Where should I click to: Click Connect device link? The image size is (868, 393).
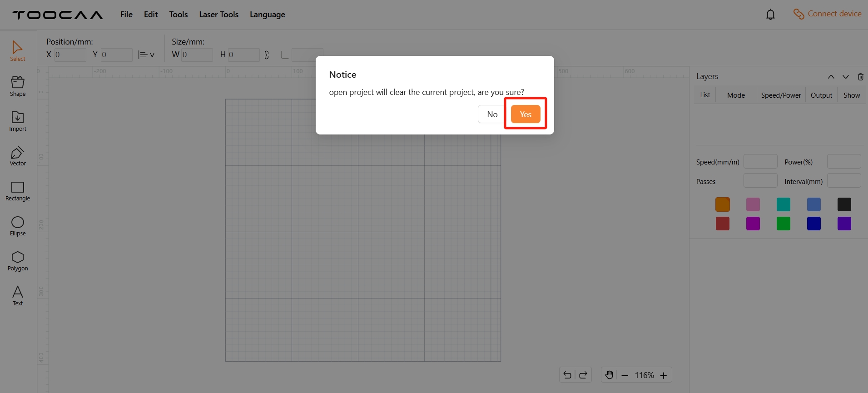point(828,14)
